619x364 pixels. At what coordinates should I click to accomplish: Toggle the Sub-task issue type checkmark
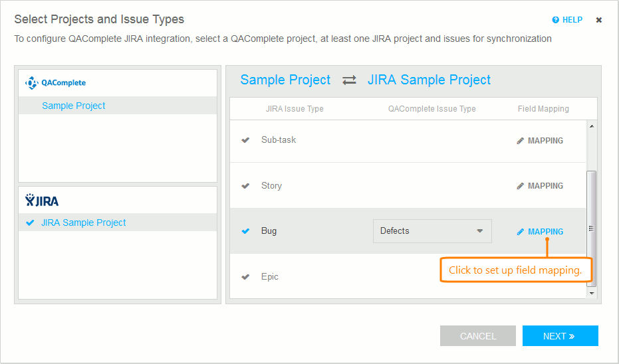(x=245, y=140)
